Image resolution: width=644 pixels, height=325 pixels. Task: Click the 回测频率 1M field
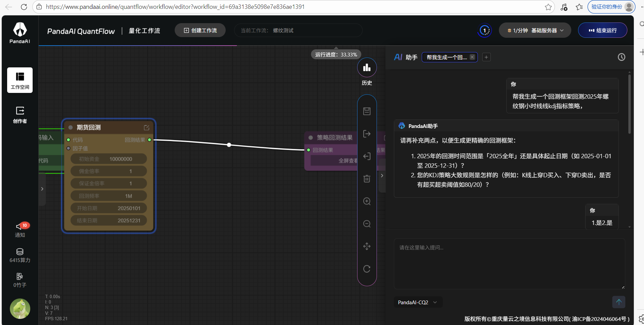coord(109,196)
